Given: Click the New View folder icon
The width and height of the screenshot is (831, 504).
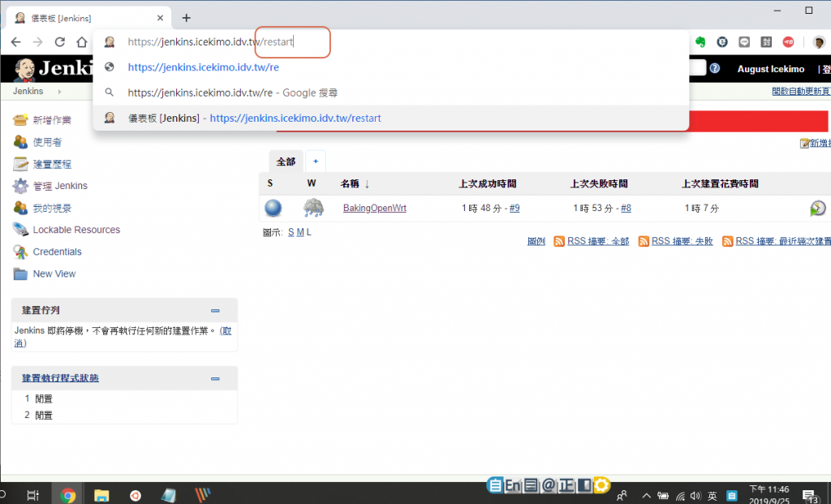Looking at the screenshot, I should (20, 274).
